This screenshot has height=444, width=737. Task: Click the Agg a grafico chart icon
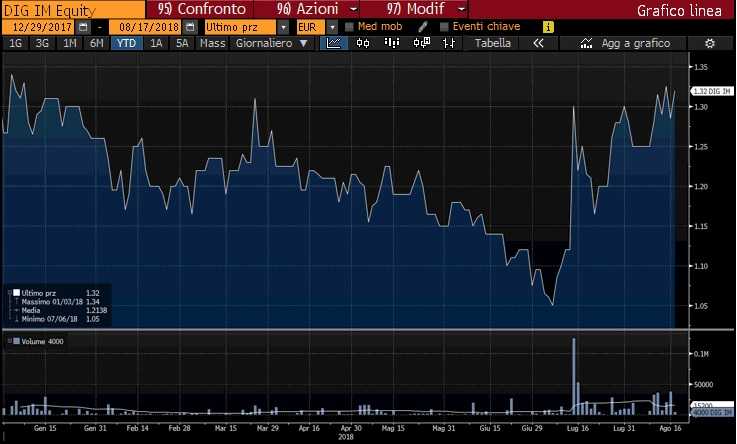(x=586, y=43)
